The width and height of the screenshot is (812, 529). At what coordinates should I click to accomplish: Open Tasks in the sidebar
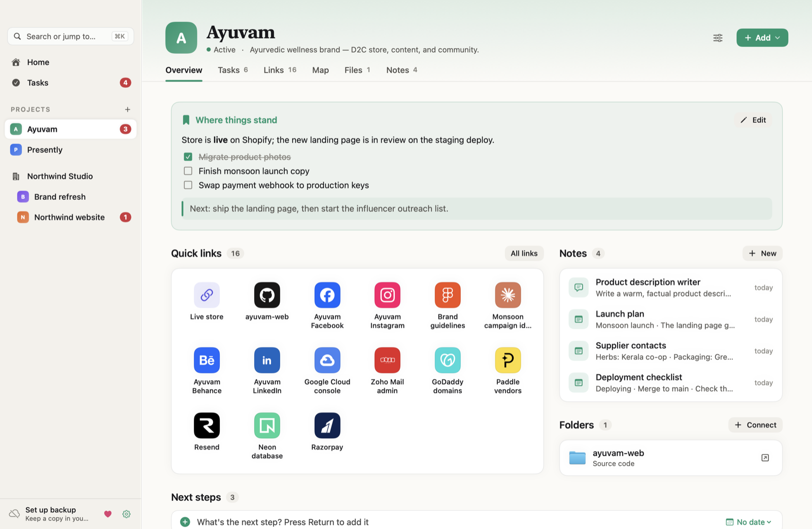(71, 83)
